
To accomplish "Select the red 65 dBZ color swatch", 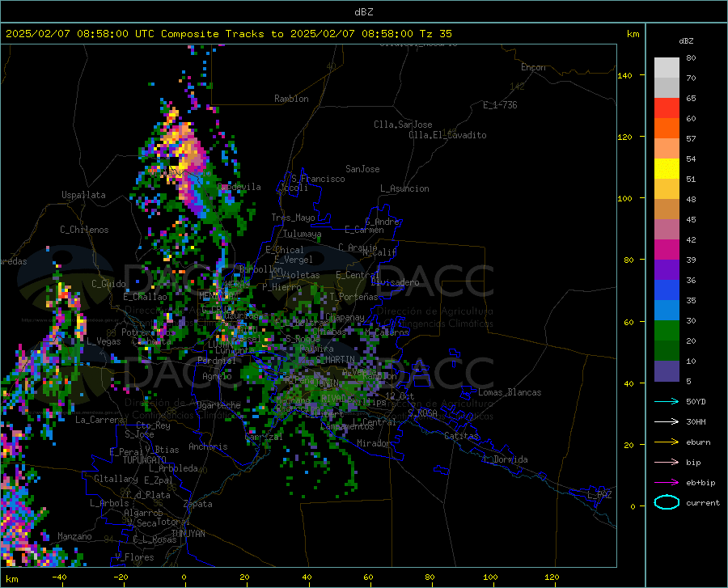I will pyautogui.click(x=667, y=108).
